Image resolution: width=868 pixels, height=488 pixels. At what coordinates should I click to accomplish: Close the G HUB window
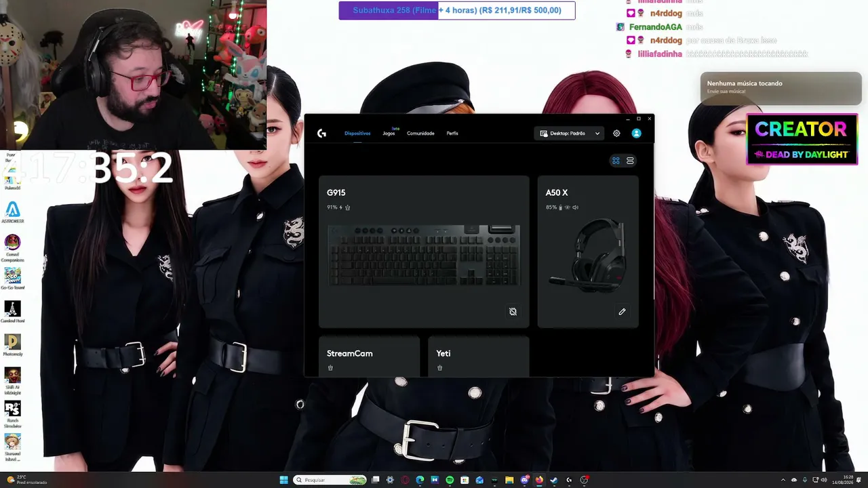(x=650, y=119)
